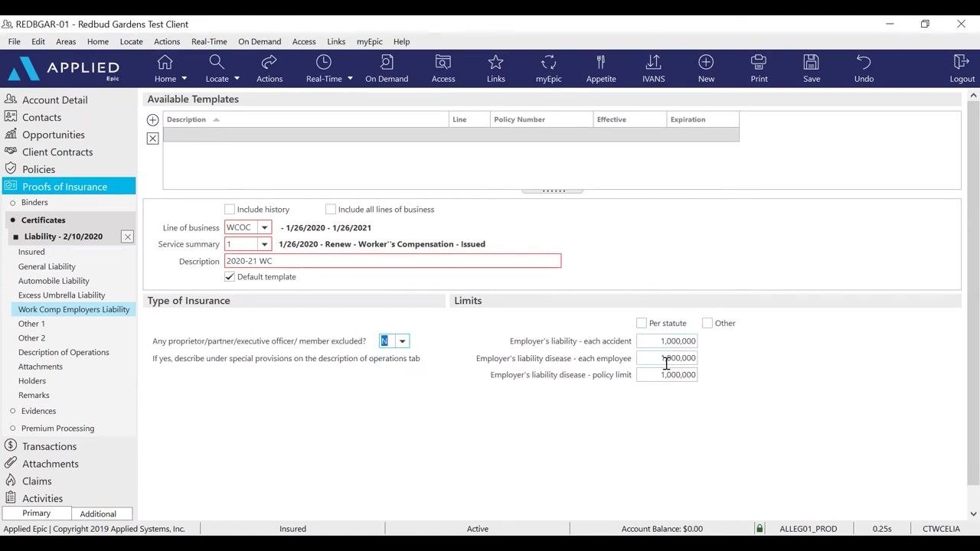Add a template with the plus icon
980x551 pixels.
pyautogui.click(x=153, y=120)
